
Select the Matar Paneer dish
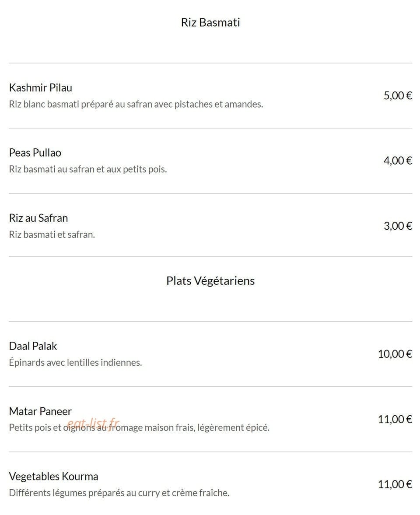(40, 411)
